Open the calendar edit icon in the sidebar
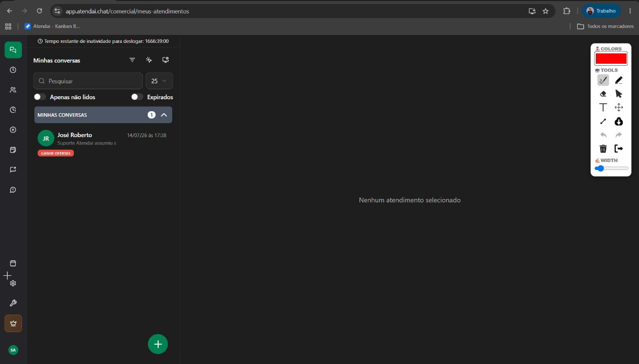The height and width of the screenshot is (364, 639). click(13, 150)
